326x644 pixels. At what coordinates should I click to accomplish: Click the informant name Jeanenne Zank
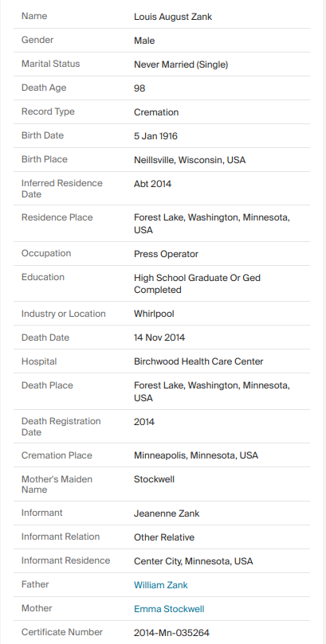click(167, 513)
